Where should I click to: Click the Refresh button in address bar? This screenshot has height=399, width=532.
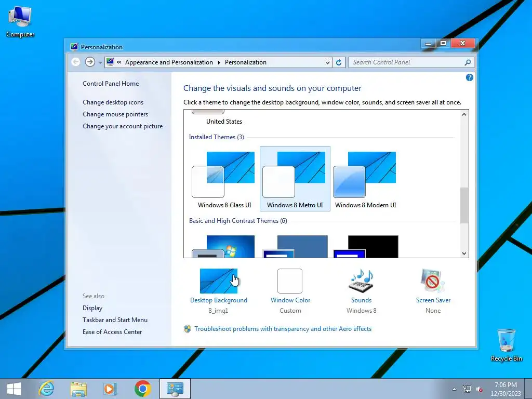click(339, 62)
